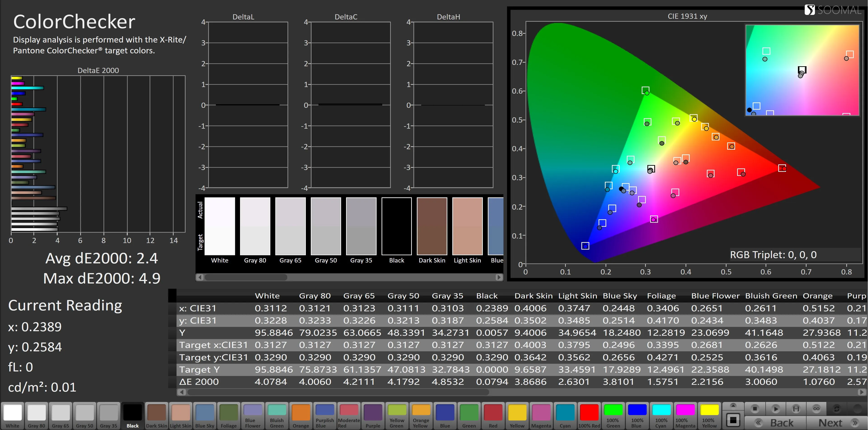Click the left arrow of the Actual/Target swatch scrollbar
This screenshot has height=430, width=868.
tap(200, 277)
